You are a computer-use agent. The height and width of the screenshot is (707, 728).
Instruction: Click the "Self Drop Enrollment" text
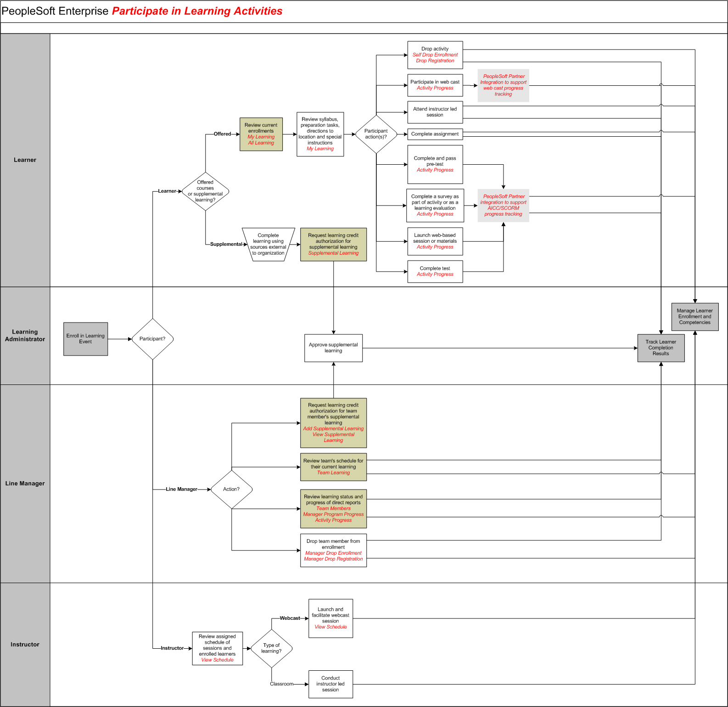pos(435,55)
